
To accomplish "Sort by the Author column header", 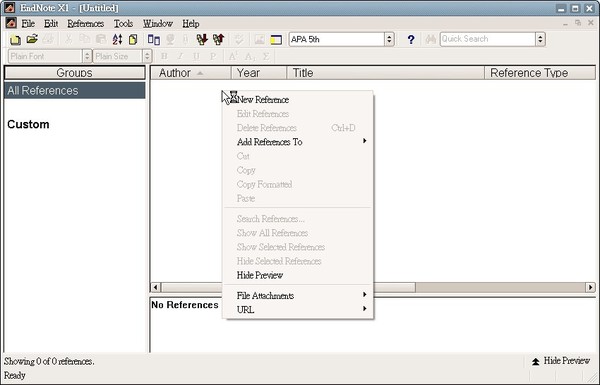I will 191,73.
